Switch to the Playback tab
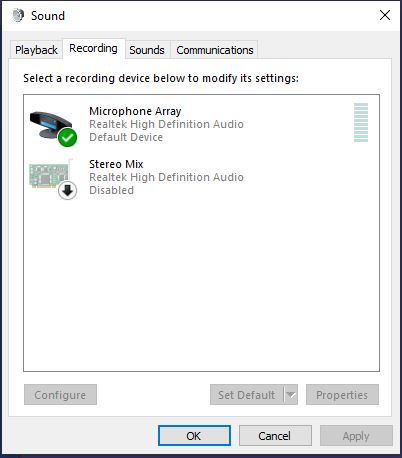This screenshot has height=458, width=402. point(36,50)
